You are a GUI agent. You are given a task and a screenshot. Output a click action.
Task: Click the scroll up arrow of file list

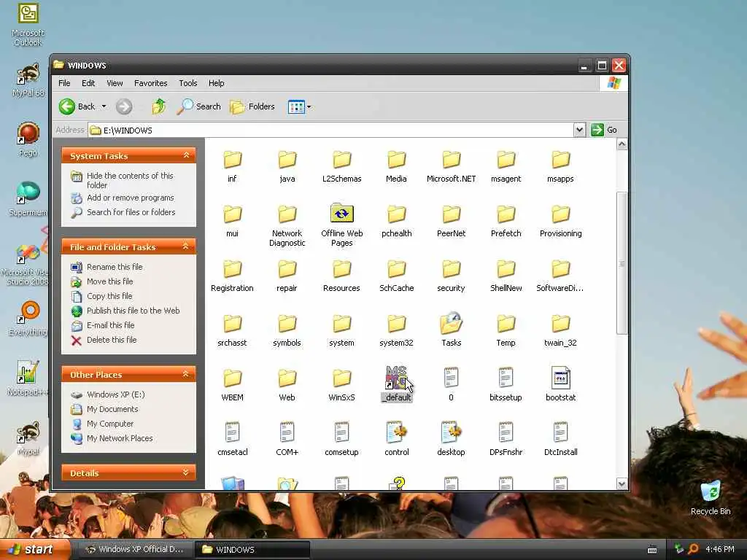pos(622,144)
